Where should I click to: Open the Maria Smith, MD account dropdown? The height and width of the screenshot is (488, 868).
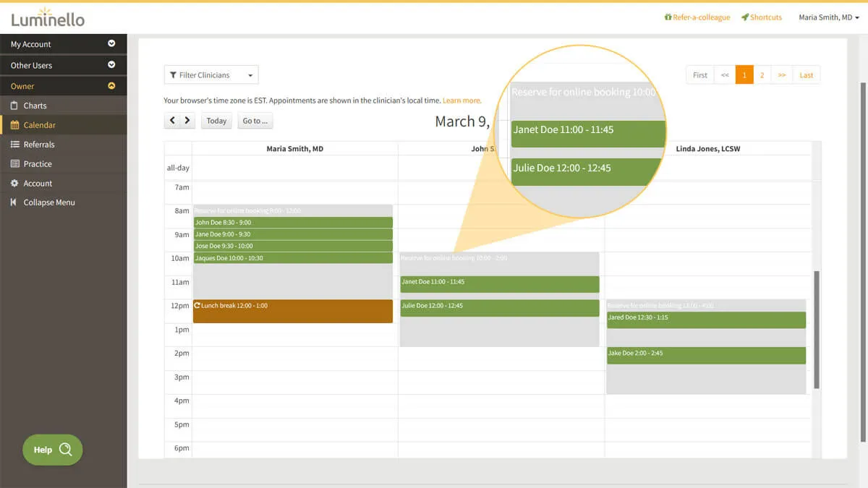coord(829,17)
